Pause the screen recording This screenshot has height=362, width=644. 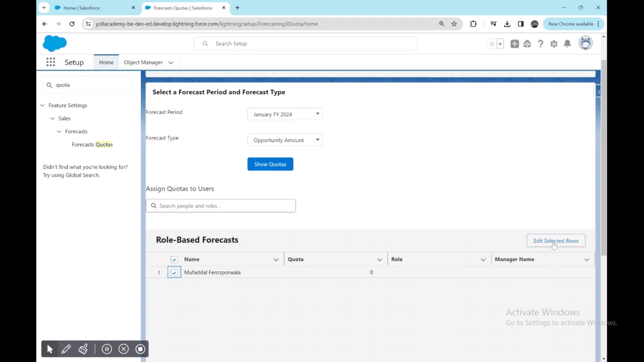tap(107, 349)
